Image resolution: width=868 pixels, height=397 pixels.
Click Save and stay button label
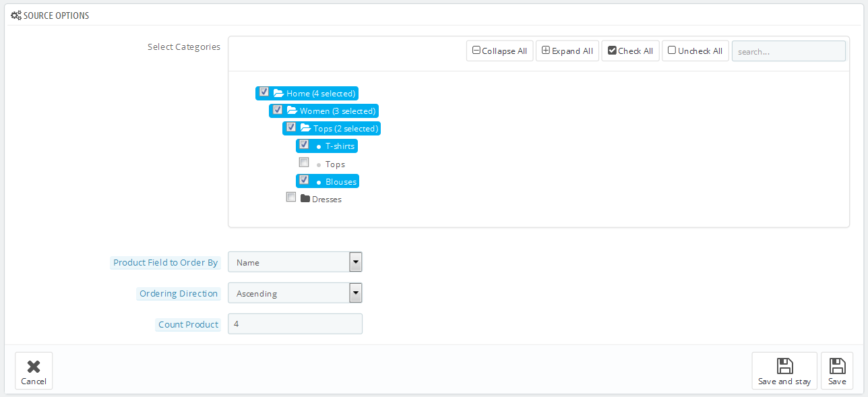click(x=784, y=381)
